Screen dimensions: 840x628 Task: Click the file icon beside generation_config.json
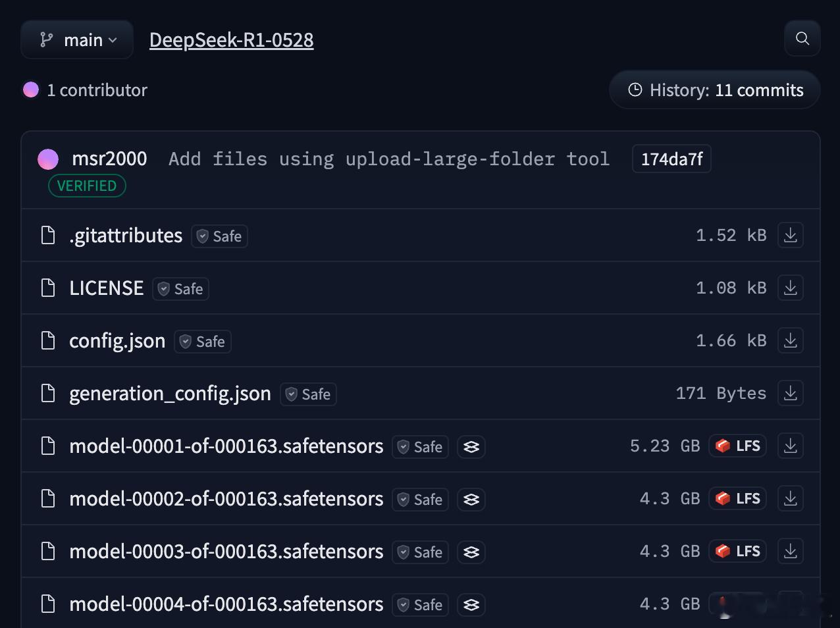48,393
